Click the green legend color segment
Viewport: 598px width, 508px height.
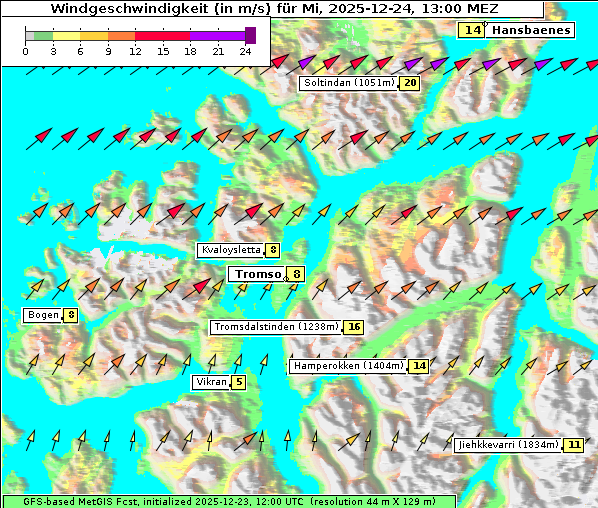coord(43,36)
